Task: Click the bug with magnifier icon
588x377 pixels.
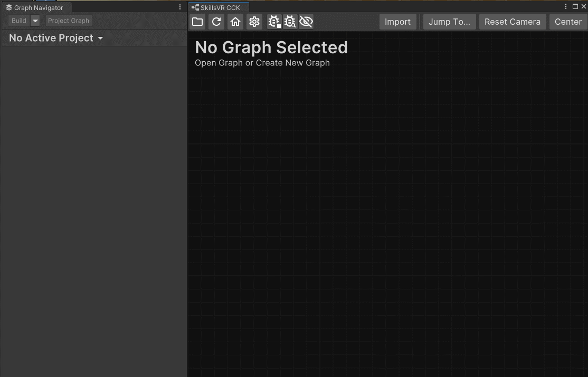Action: [x=290, y=22]
